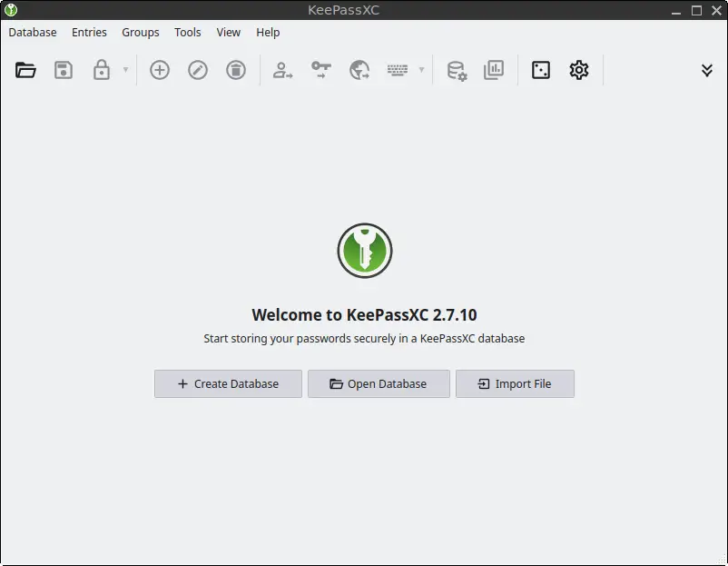Open the application Settings gear icon
The height and width of the screenshot is (566, 728).
tap(579, 70)
